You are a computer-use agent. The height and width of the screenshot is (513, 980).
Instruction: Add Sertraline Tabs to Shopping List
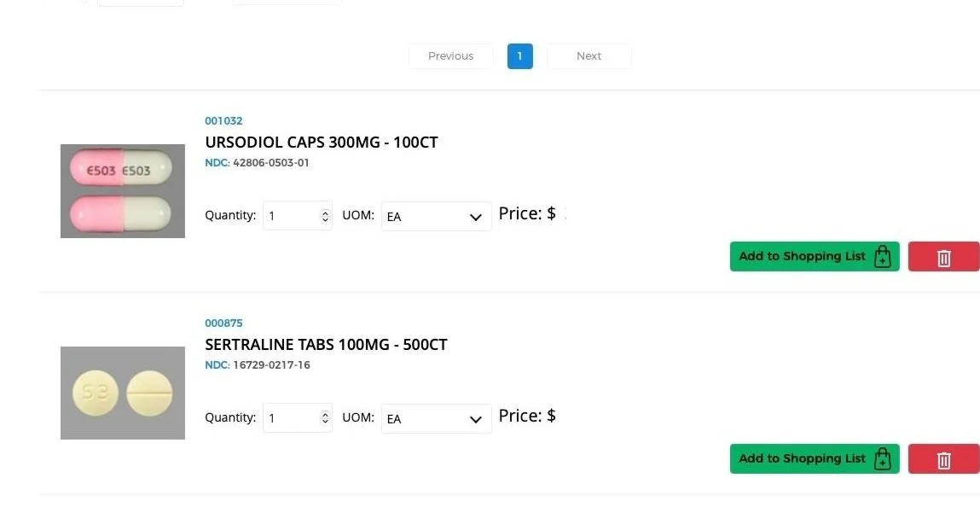click(x=815, y=458)
